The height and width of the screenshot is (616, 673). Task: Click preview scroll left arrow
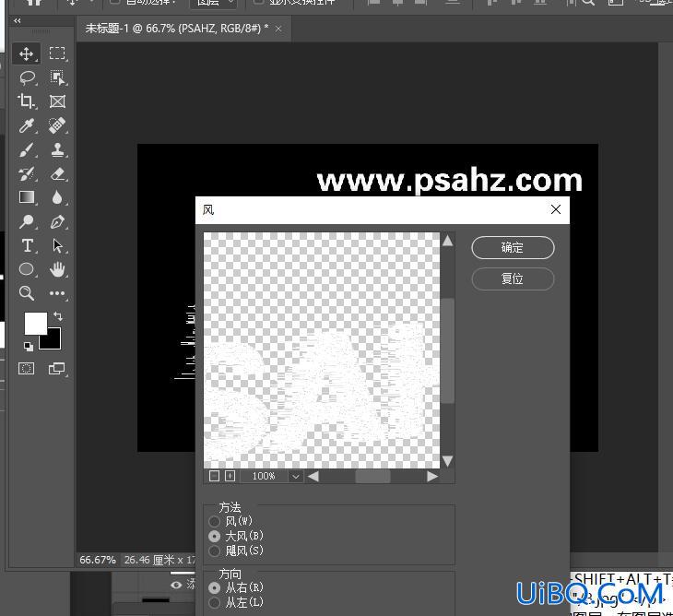coord(313,476)
